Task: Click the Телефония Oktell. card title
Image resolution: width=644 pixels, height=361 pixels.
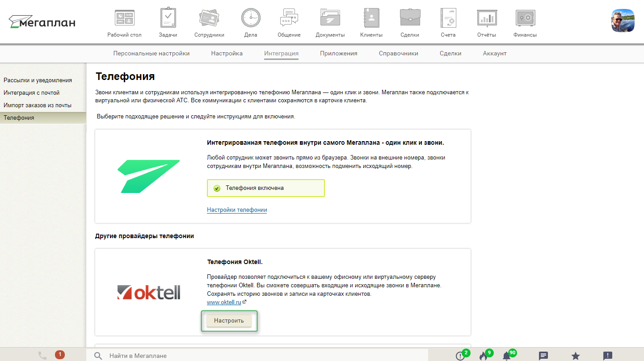Action: click(235, 262)
